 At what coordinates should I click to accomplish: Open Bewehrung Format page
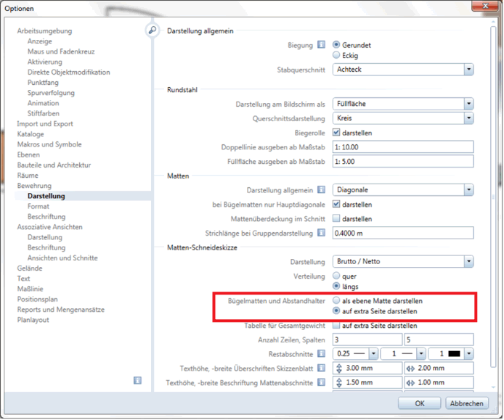[38, 206]
